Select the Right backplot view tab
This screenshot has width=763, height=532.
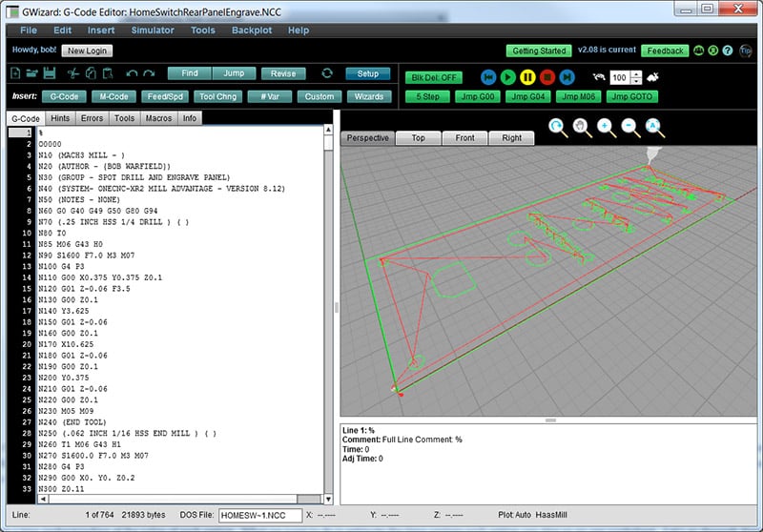pos(511,138)
